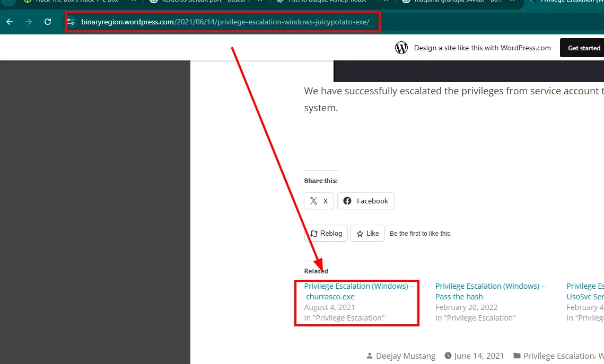This screenshot has height=364, width=604.
Task: Open author Deejay Mustang's page
Action: click(406, 356)
